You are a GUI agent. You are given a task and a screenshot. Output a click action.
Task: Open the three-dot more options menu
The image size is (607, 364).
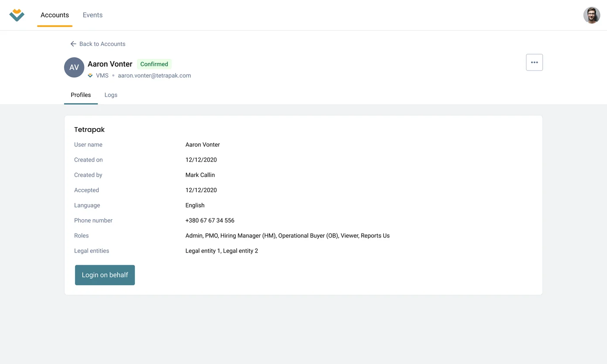[x=534, y=62]
